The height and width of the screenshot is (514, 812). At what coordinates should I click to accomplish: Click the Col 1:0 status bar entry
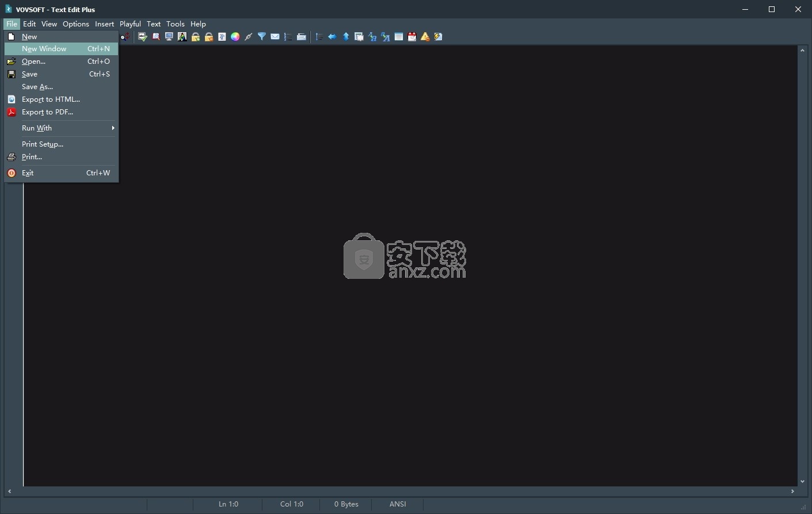tap(291, 504)
